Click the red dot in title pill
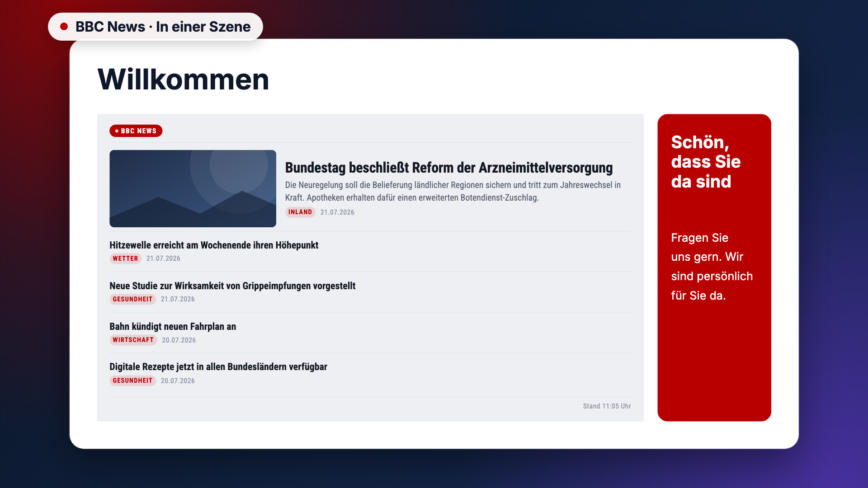 [x=64, y=27]
